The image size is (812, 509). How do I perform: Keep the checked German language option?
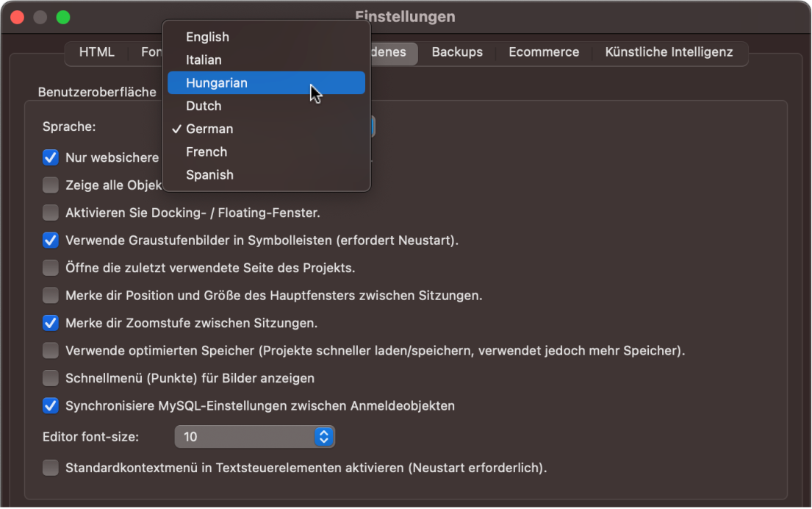click(x=209, y=129)
